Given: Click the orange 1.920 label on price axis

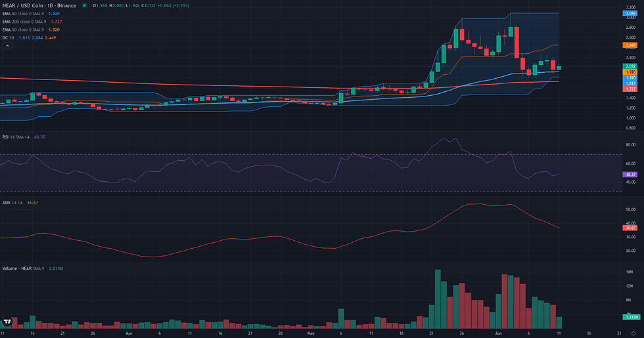Looking at the screenshot, I should 630,72.
